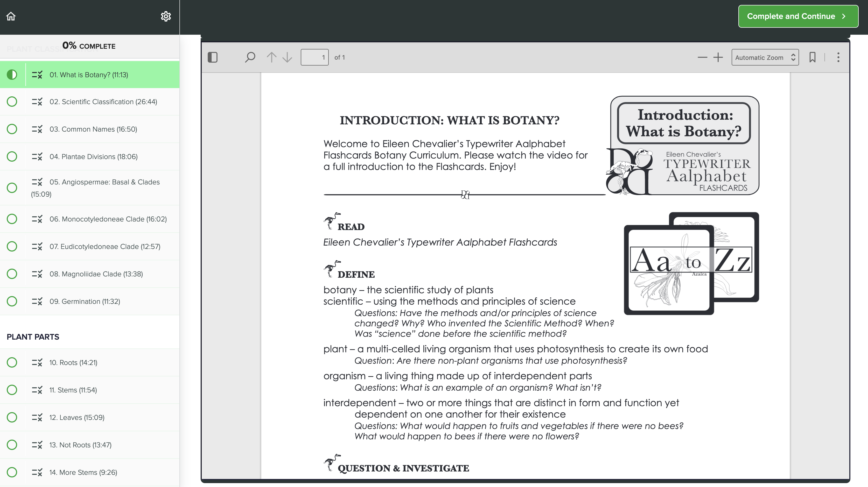Go to next PDF page arrow

(x=287, y=57)
